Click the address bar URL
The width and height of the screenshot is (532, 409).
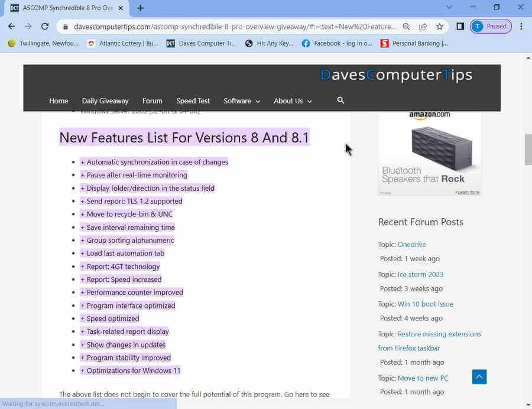(x=235, y=27)
